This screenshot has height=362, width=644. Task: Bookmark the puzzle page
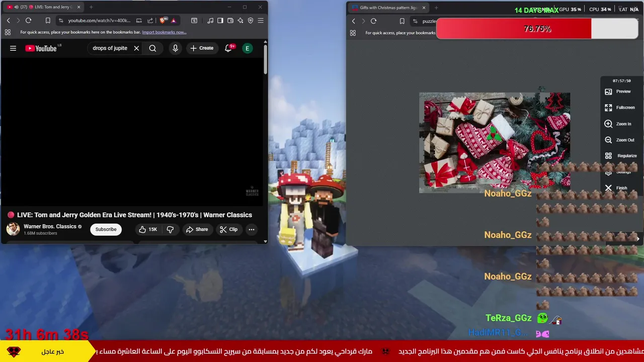pos(402,21)
